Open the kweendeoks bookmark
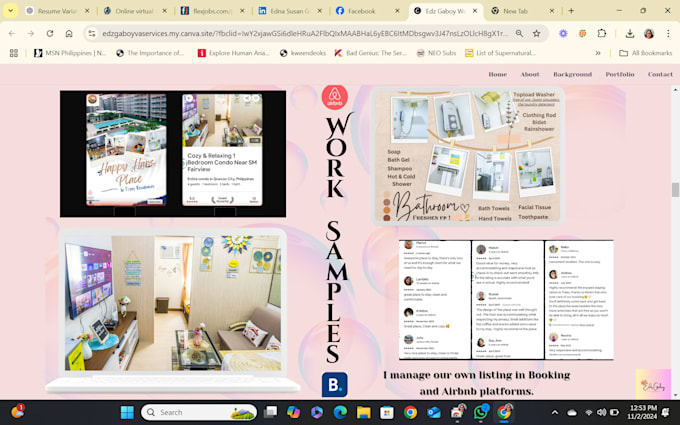Image resolution: width=680 pixels, height=425 pixels. tap(302, 53)
